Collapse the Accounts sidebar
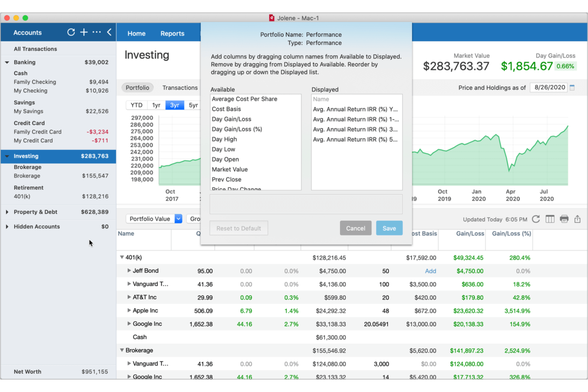Viewport: 588px width, 392px height. 109,32
